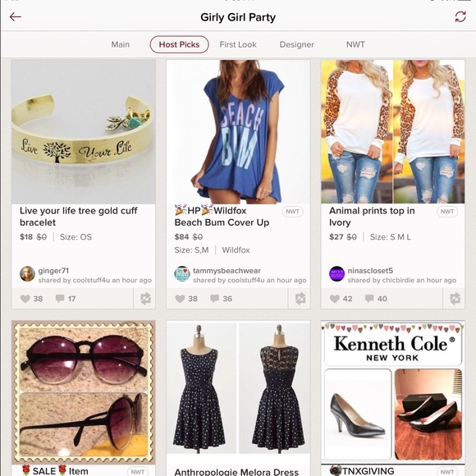
Task: Open the Designer tab
Action: (296, 44)
